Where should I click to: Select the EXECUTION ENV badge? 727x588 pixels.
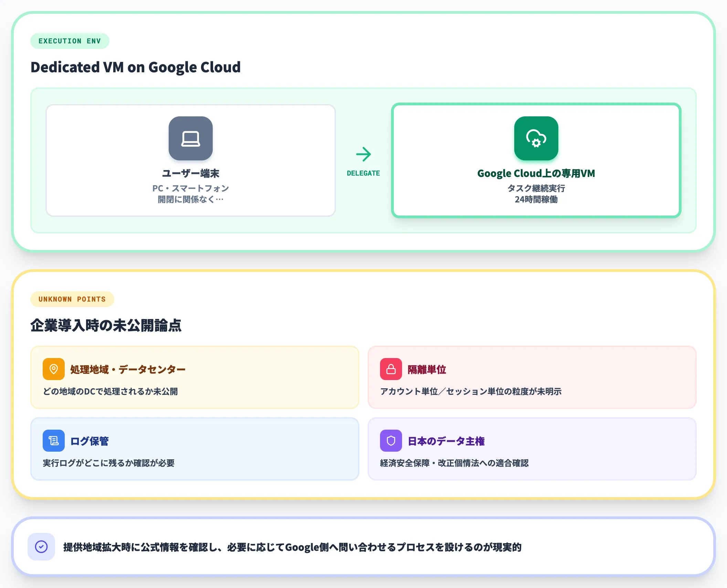point(70,41)
